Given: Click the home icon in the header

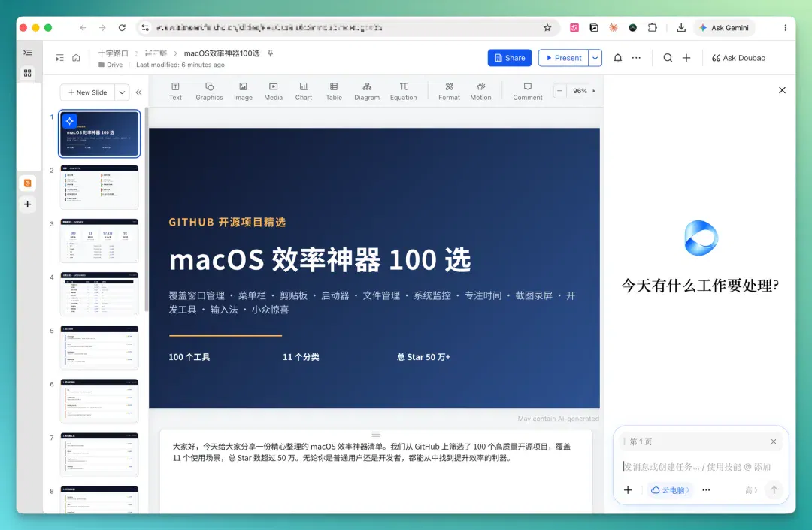Looking at the screenshot, I should pyautogui.click(x=76, y=58).
